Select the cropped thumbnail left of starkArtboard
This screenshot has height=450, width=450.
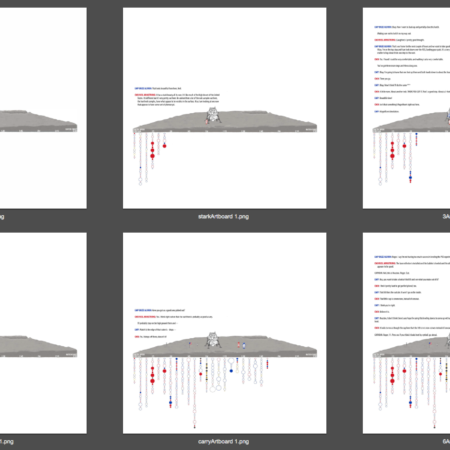tap(43, 108)
